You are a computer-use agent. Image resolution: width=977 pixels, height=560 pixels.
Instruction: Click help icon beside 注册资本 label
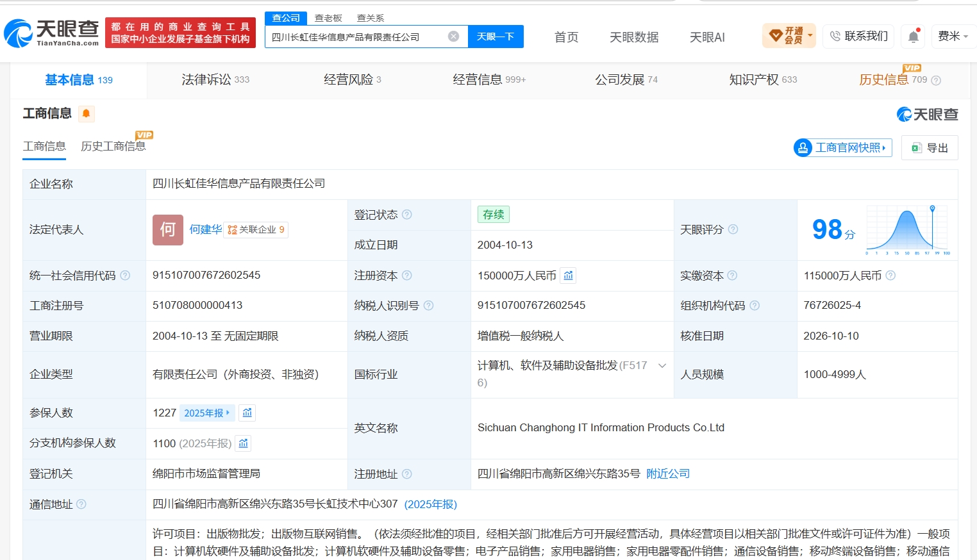tap(407, 276)
